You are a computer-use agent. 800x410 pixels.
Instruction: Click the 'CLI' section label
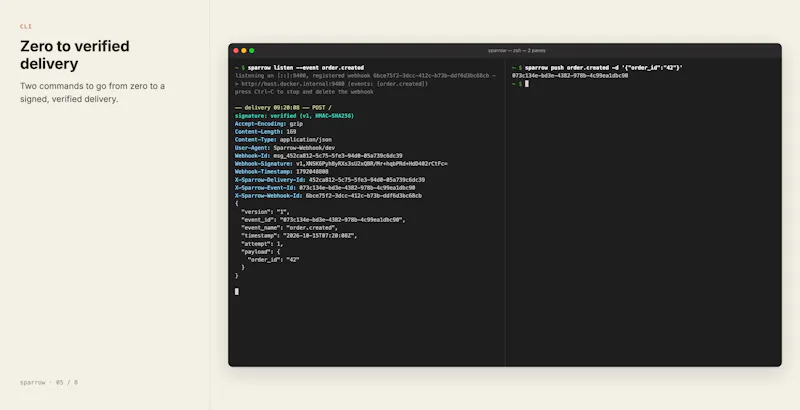coord(26,27)
